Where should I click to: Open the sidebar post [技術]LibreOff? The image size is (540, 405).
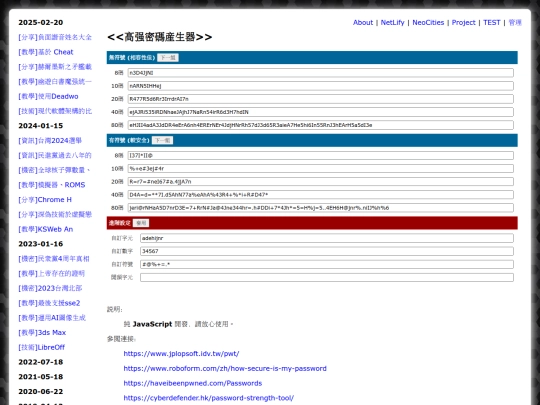(41, 347)
